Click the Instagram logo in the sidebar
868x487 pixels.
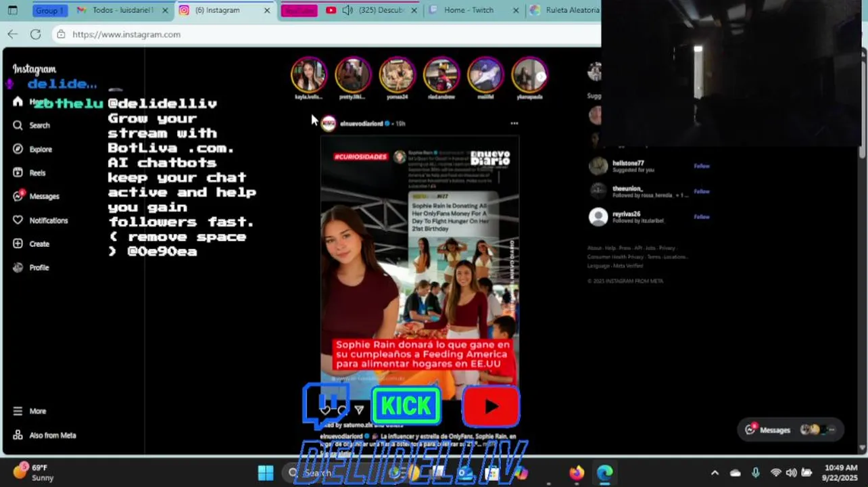(x=34, y=69)
